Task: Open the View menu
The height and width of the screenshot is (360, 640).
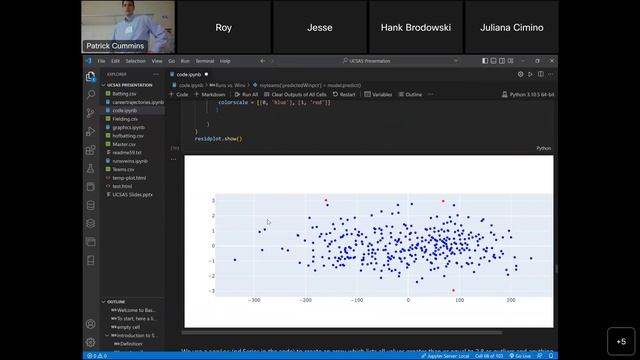Action: point(157,61)
